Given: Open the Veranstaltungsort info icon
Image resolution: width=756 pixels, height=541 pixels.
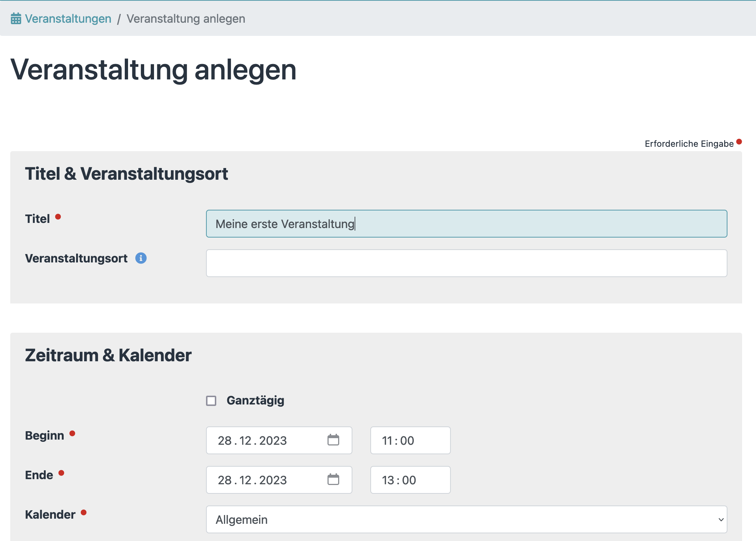Looking at the screenshot, I should point(141,258).
